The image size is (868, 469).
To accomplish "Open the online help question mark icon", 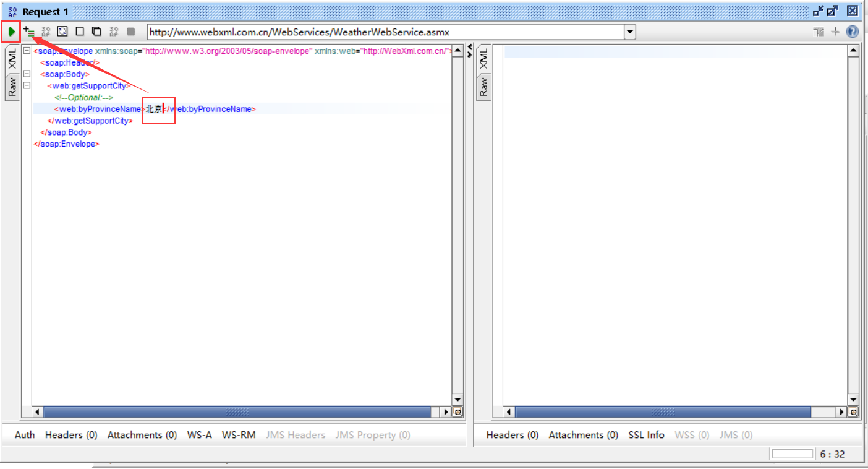I will pos(853,32).
